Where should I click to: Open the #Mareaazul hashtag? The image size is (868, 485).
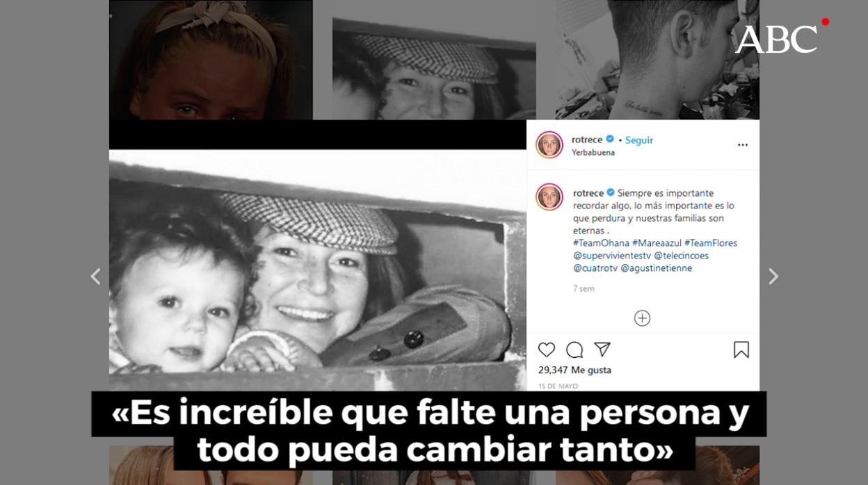click(657, 243)
